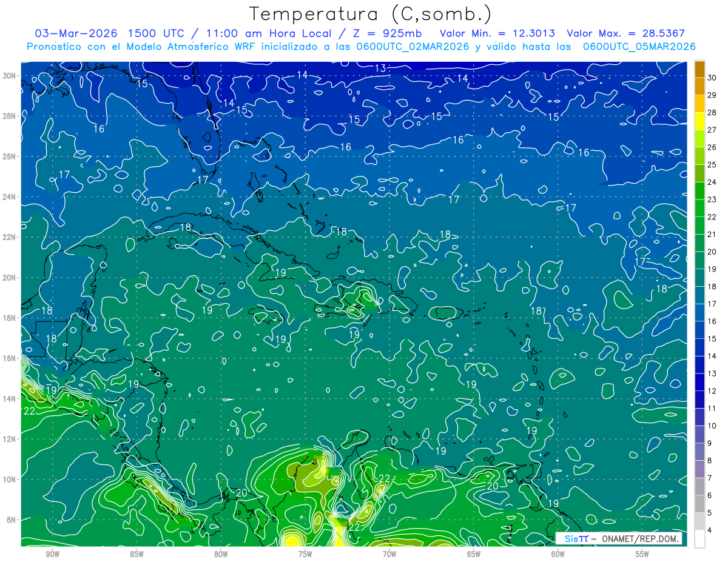Image resolution: width=728 pixels, height=562 pixels.
Task: Click the orange swatch between 29 and 30
Action: 699,86
